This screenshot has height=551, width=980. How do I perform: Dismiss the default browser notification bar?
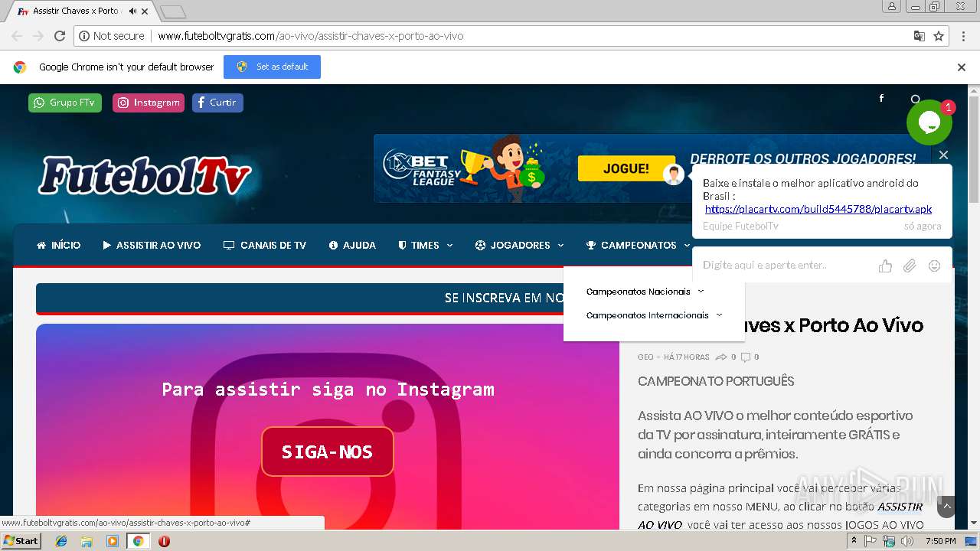pyautogui.click(x=962, y=67)
